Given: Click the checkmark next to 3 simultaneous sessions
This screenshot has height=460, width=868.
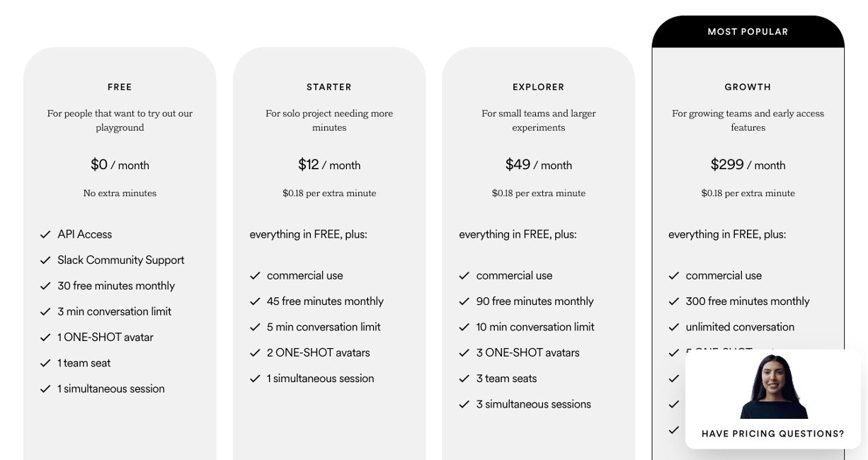Looking at the screenshot, I should pyautogui.click(x=464, y=405).
